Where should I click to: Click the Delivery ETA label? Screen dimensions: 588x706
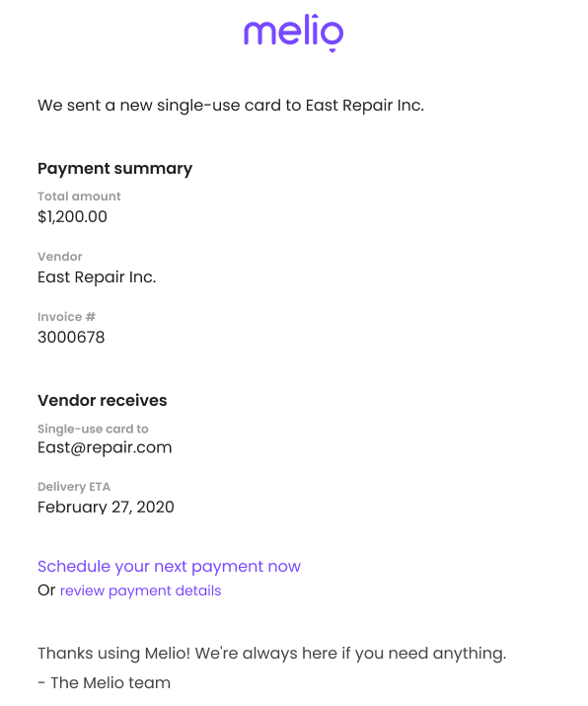[x=74, y=487]
